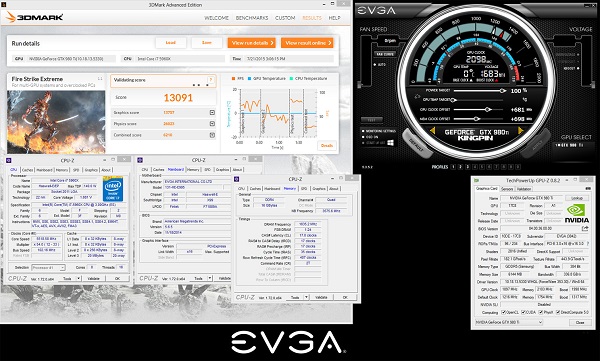
Task: Click the CPU-Z Memory window title icon
Action: pyautogui.click(x=236, y=179)
